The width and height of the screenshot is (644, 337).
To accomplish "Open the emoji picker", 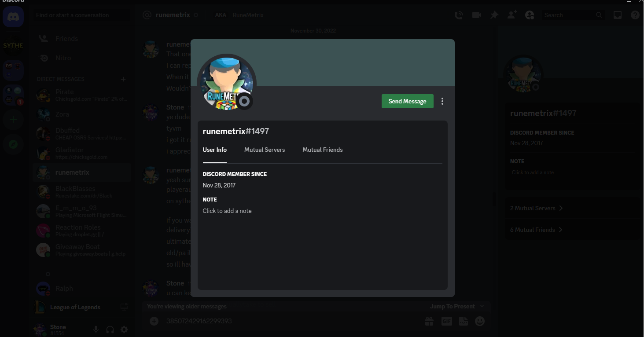I will [x=480, y=321].
